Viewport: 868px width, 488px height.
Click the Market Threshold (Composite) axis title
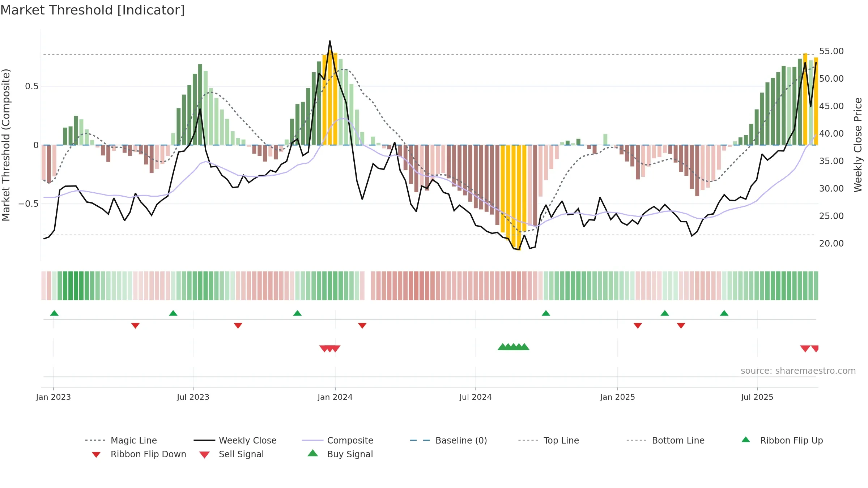(6, 145)
